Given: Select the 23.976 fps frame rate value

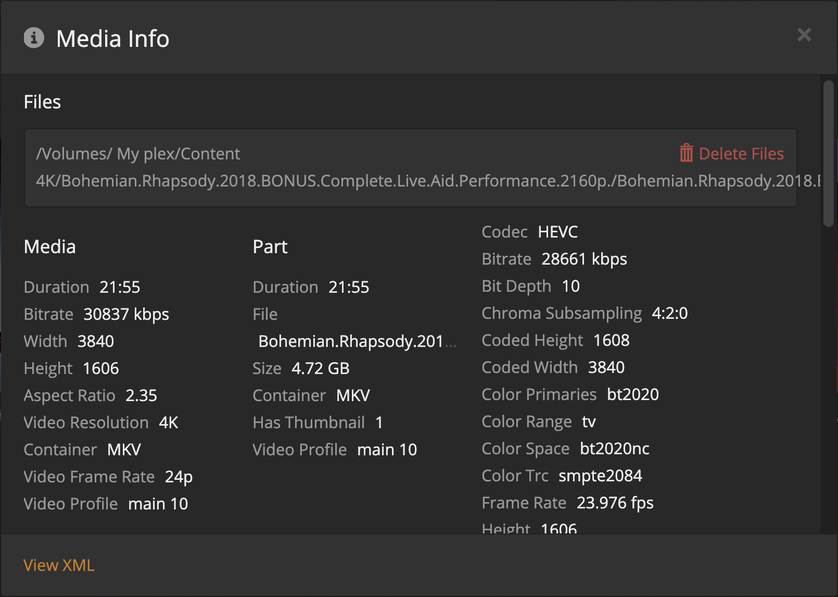Looking at the screenshot, I should (615, 503).
